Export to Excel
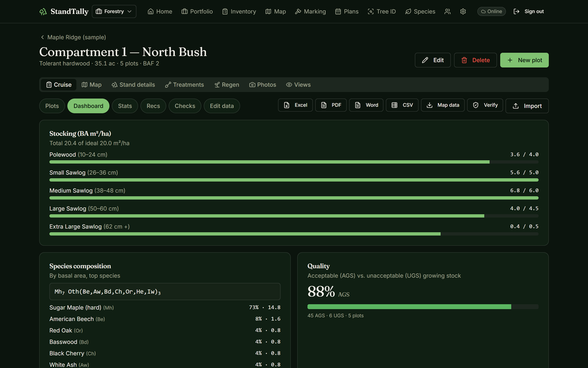Screen dimensions: 588x368 click(295, 105)
